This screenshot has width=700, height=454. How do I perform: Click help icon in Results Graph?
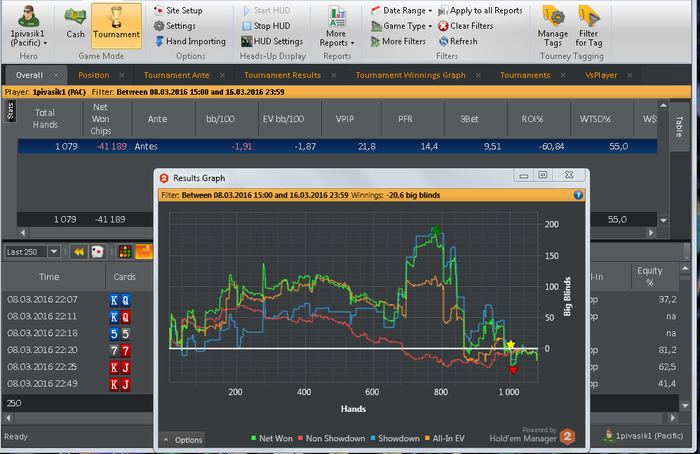(x=578, y=195)
